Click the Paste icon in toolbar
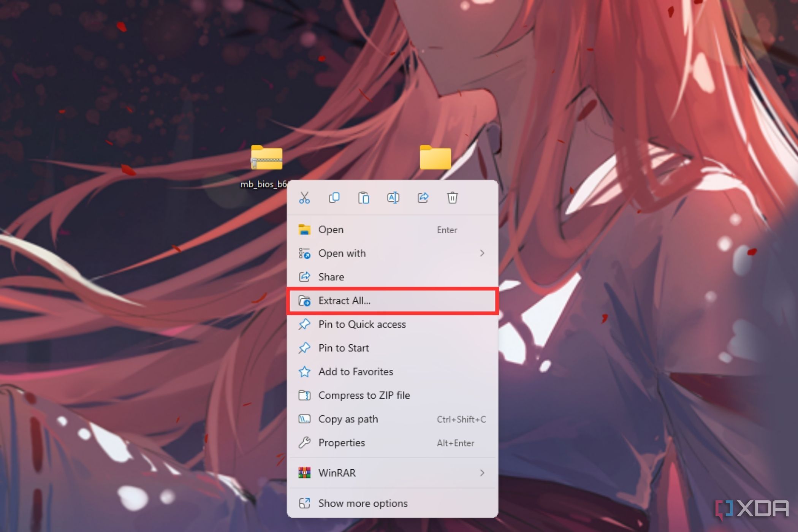Image resolution: width=798 pixels, height=532 pixels. tap(364, 198)
